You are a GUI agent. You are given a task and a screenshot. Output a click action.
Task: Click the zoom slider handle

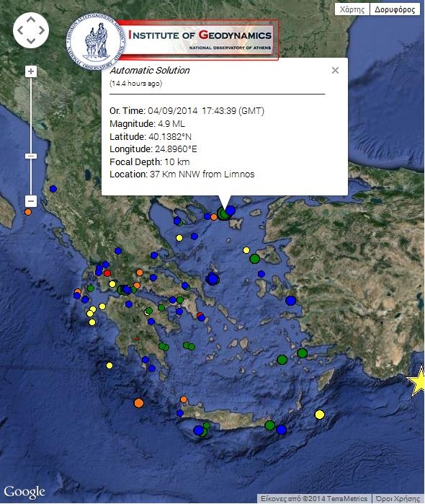click(31, 156)
